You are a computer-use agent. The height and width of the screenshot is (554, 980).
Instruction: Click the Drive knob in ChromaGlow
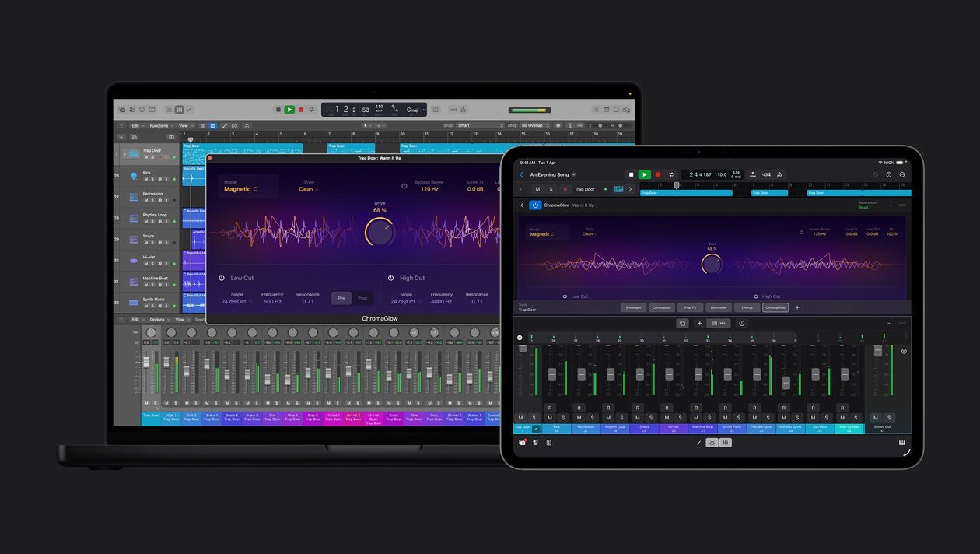click(x=380, y=233)
